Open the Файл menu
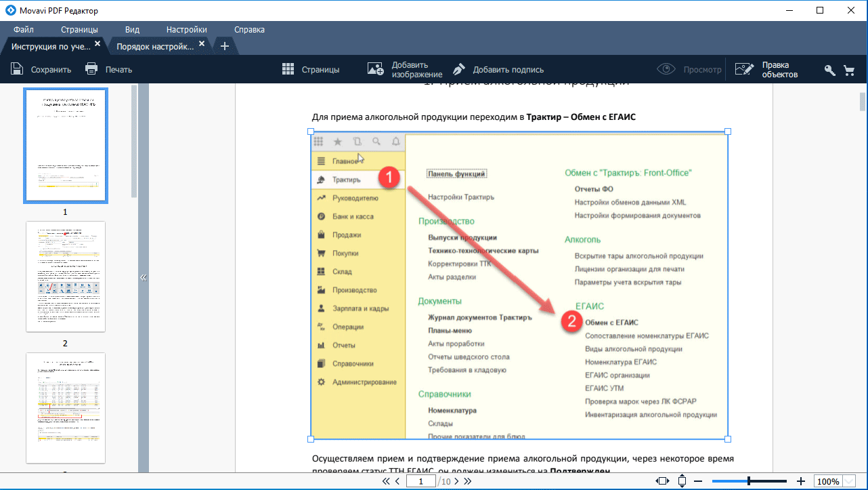The height and width of the screenshot is (490, 868). point(24,30)
